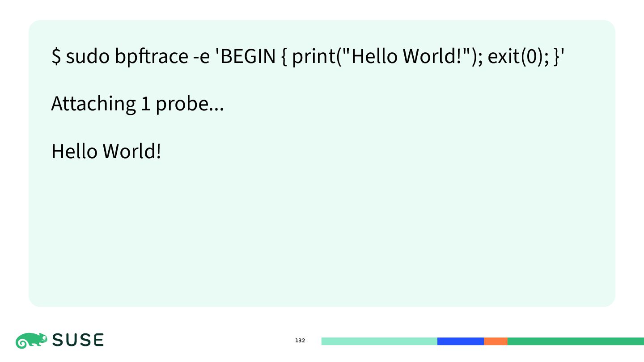The height and width of the screenshot is (362, 644).
Task: Click the Attaching 1 probe... output line
Action: pyautogui.click(x=138, y=104)
